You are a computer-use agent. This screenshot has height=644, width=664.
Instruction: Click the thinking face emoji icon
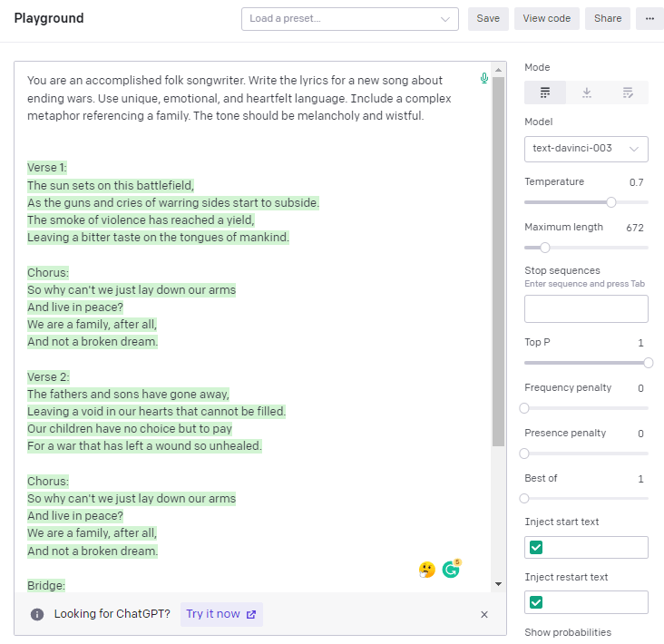(427, 570)
